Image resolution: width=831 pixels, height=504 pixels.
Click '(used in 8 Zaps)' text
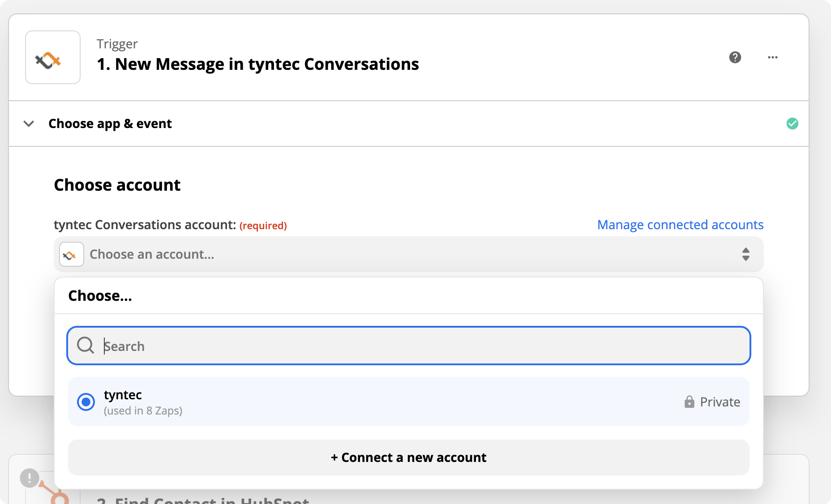pyautogui.click(x=143, y=411)
